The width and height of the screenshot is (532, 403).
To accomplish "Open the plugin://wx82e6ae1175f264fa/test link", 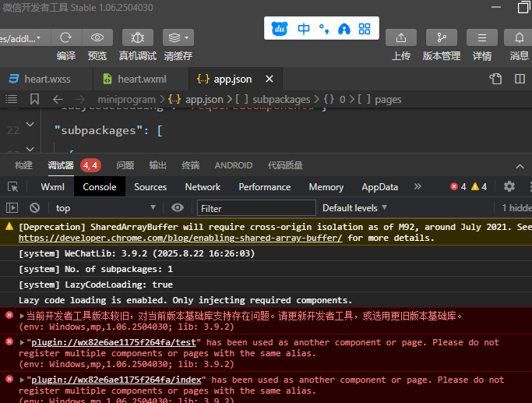I will click(x=114, y=342).
